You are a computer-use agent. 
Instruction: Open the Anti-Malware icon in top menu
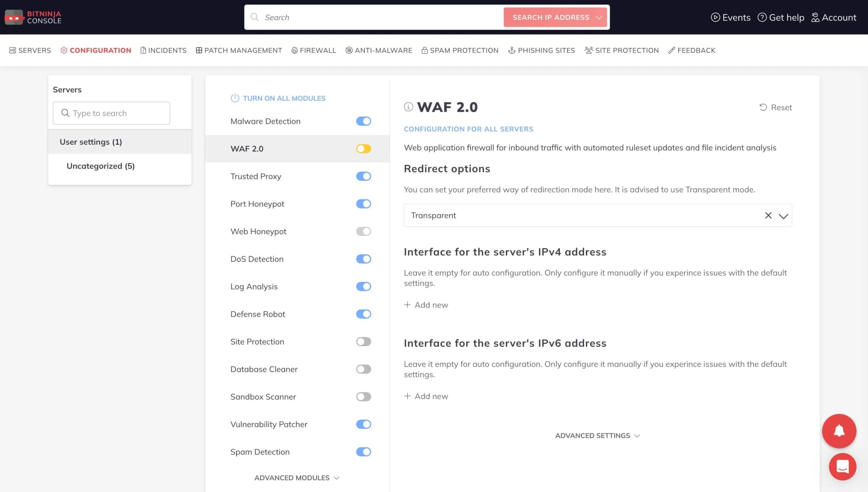point(348,50)
